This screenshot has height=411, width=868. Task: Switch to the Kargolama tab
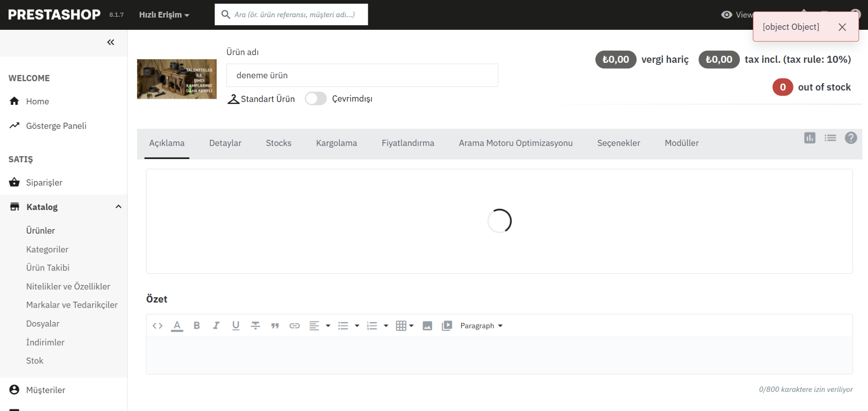(336, 143)
